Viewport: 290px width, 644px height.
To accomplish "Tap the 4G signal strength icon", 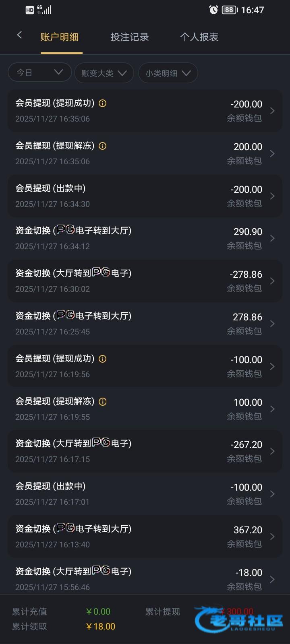I will pyautogui.click(x=44, y=10).
